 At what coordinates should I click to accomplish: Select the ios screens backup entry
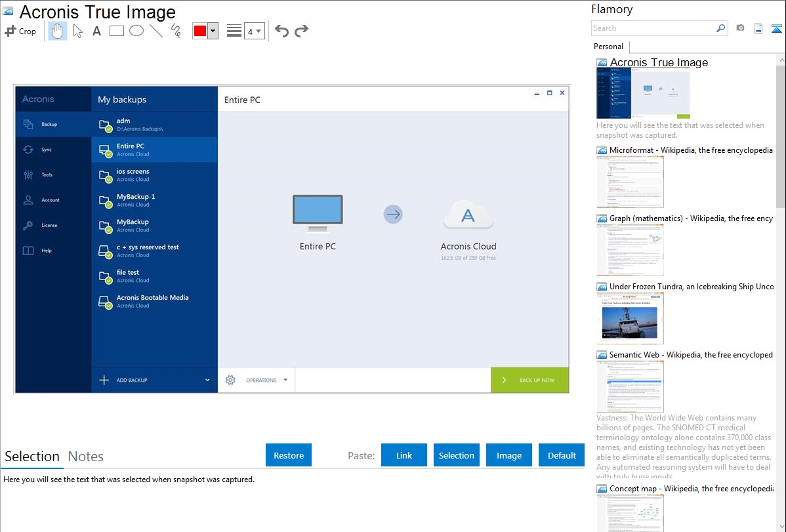pyautogui.click(x=154, y=175)
